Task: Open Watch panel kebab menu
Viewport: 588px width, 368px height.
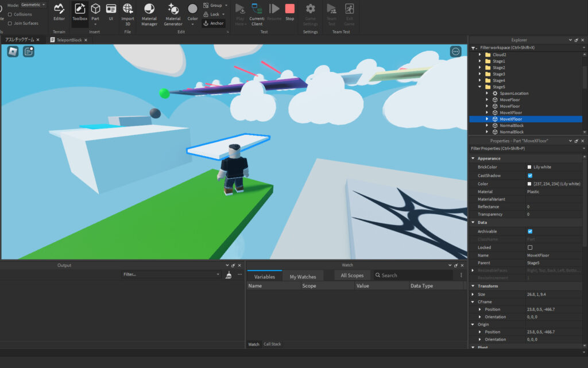Action: tap(461, 275)
